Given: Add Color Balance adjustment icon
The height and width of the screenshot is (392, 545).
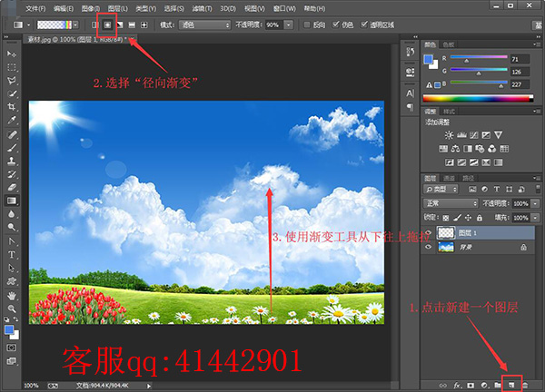Looking at the screenshot, I should tap(455, 149).
